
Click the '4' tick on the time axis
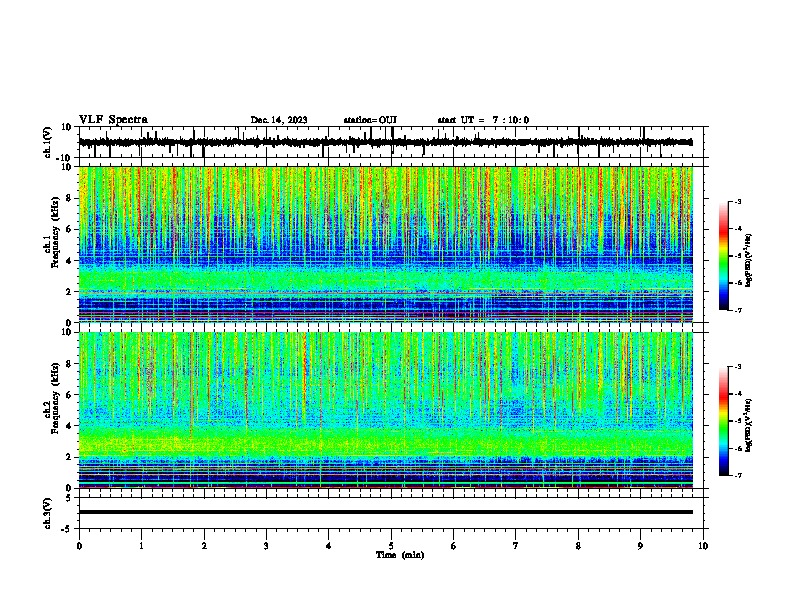328,546
